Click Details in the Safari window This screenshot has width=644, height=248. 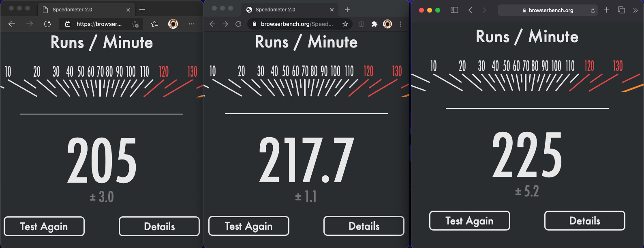click(585, 221)
